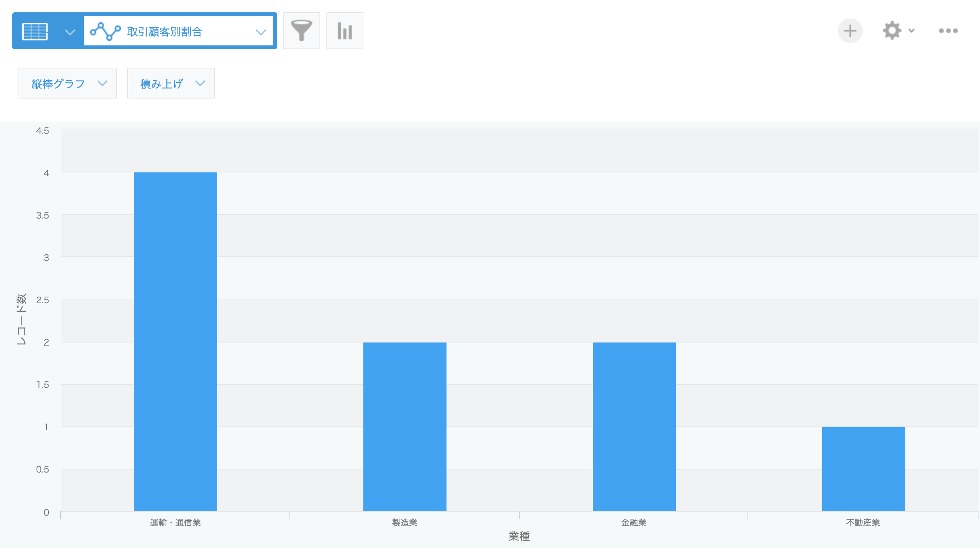Click the 運輸・通信業 axis label

176,523
